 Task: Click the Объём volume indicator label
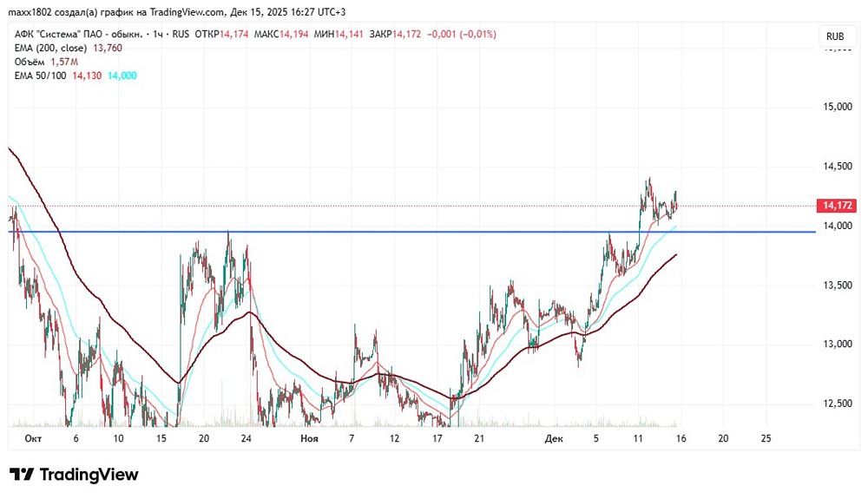tap(30, 62)
